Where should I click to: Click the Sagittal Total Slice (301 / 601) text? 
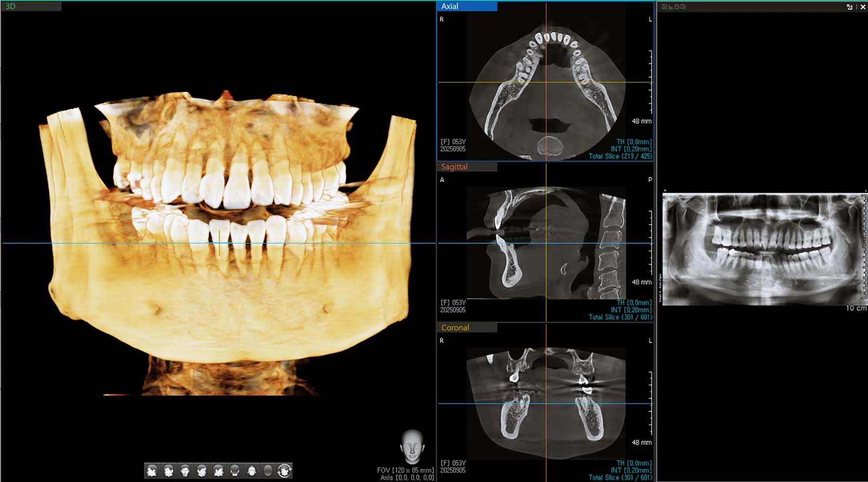click(x=620, y=318)
